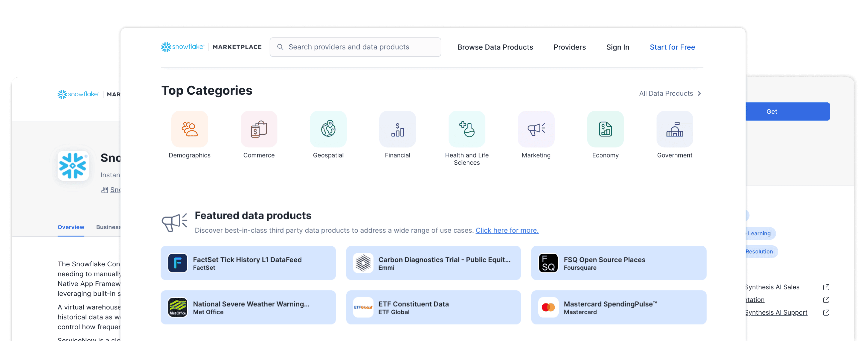Image resolution: width=868 pixels, height=341 pixels.
Task: Click the Foursquare FSQ logo icon
Action: tap(548, 263)
